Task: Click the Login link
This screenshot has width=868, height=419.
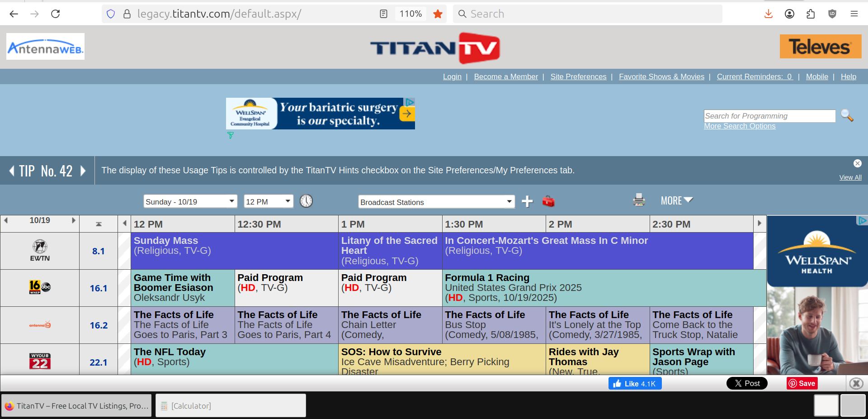Action: coord(452,76)
